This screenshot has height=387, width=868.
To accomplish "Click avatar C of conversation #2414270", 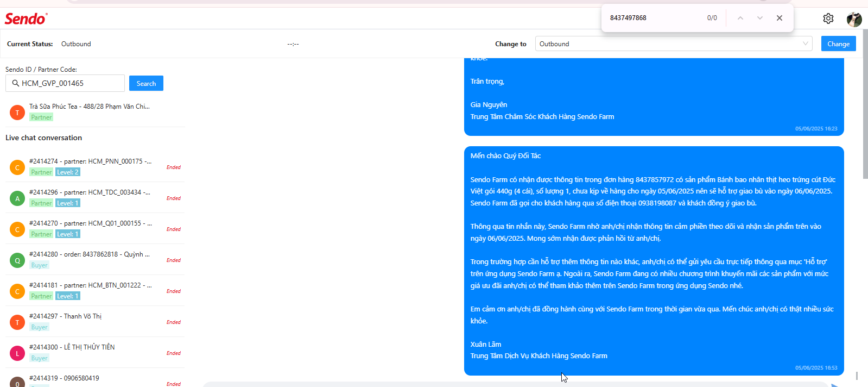I will [17, 229].
